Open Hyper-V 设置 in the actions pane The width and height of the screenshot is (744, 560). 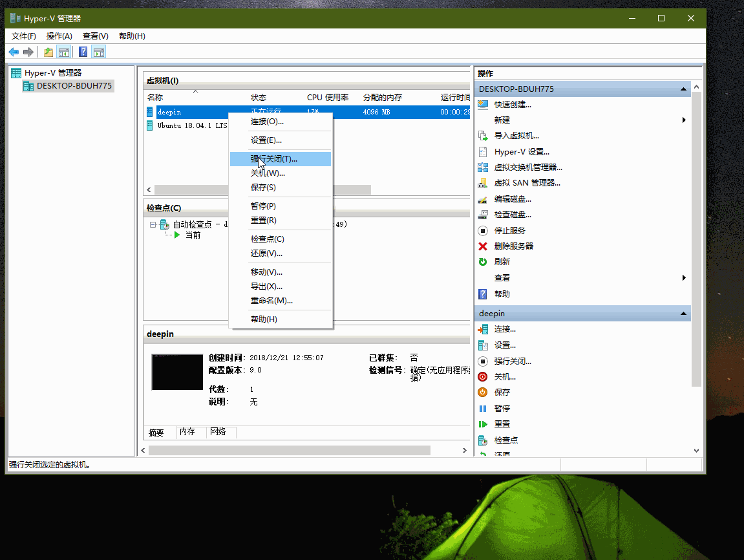(522, 152)
